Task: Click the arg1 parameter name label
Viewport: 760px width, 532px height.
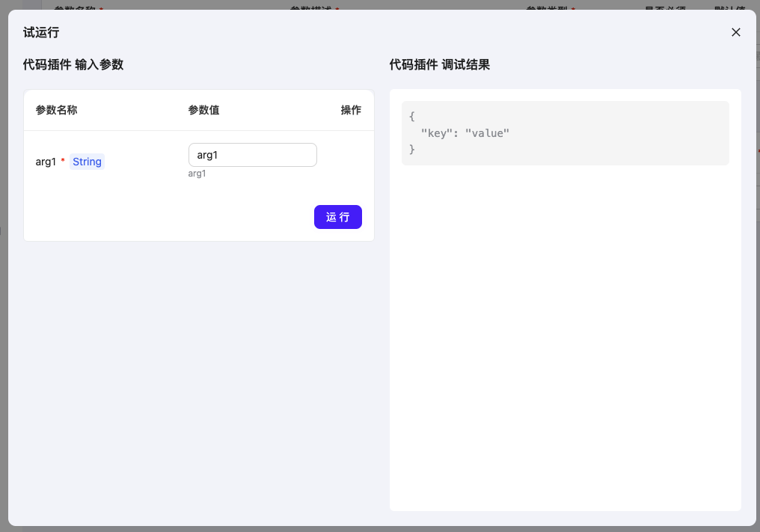Action: pos(45,161)
